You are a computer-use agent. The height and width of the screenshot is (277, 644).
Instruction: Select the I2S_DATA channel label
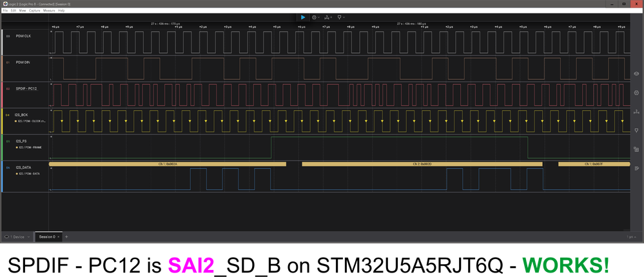click(x=23, y=167)
